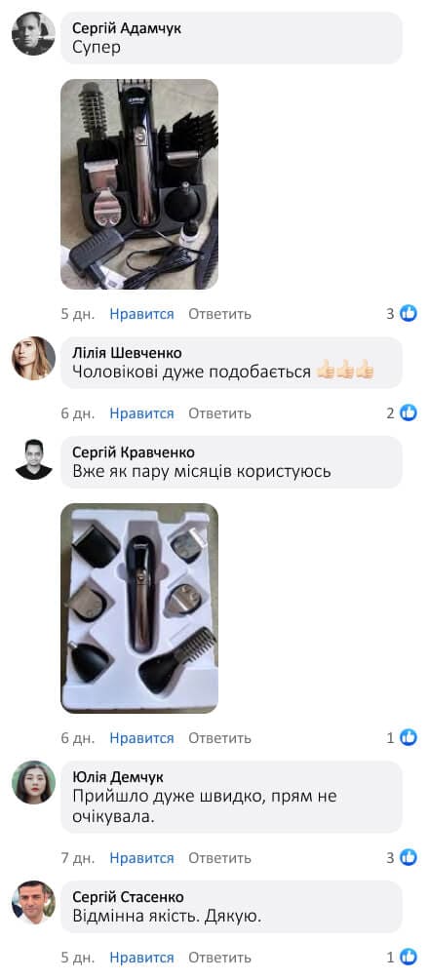Screen dimensions: 429x980
Task: Click the like icon on Сергій Стасенко's comment
Action: (409, 957)
